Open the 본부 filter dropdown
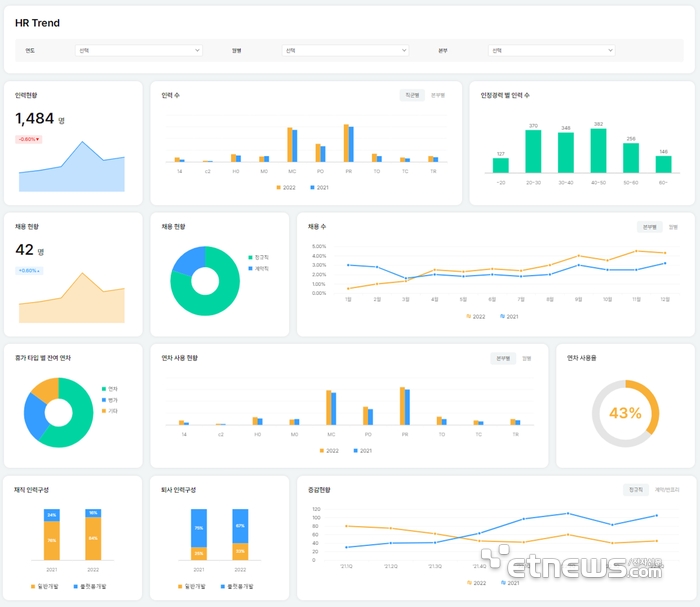The height and width of the screenshot is (607, 700). (551, 50)
